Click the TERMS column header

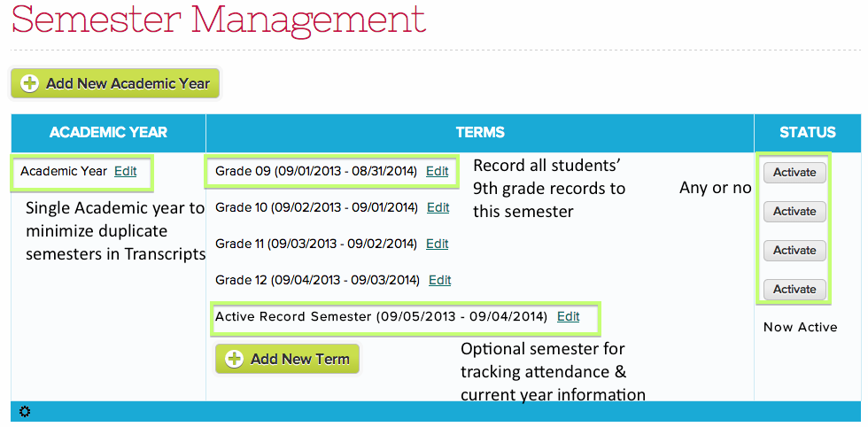[480, 133]
